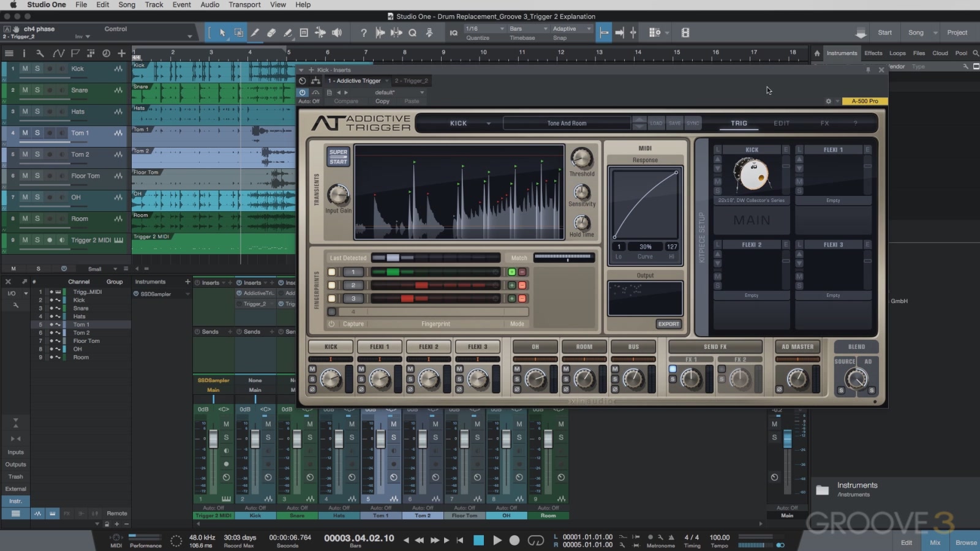Image resolution: width=980 pixels, height=551 pixels.
Task: Switch to the EDIT tab in Addictive Trigger
Action: pos(782,123)
